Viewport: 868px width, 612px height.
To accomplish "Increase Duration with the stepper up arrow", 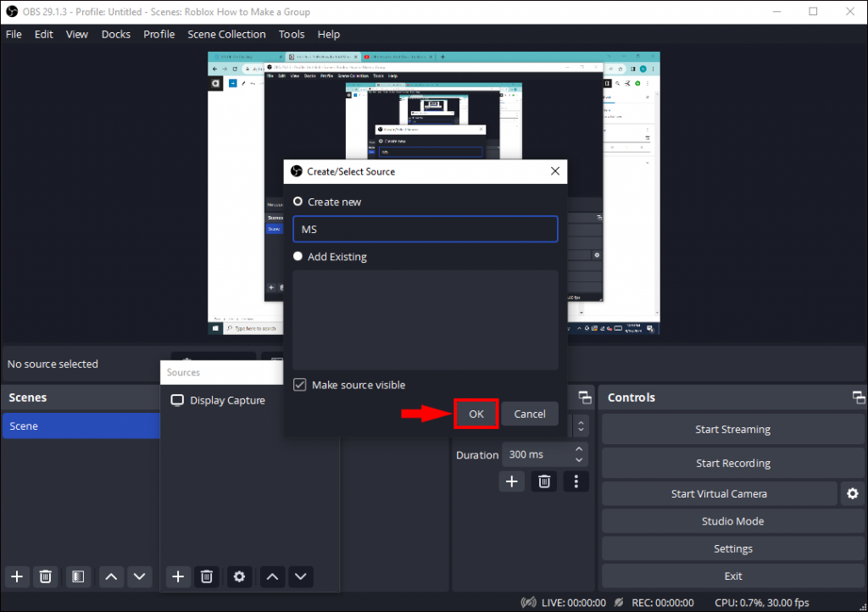I will point(581,449).
